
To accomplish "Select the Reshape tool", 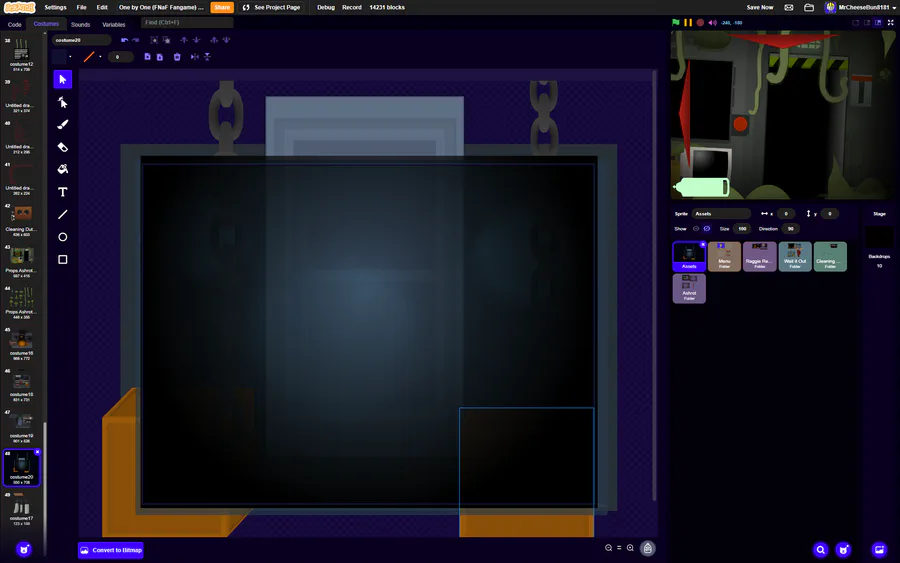I will [63, 102].
